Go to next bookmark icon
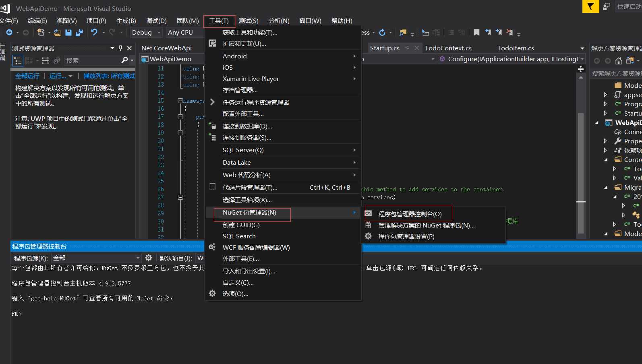This screenshot has height=364, width=642. point(499,32)
